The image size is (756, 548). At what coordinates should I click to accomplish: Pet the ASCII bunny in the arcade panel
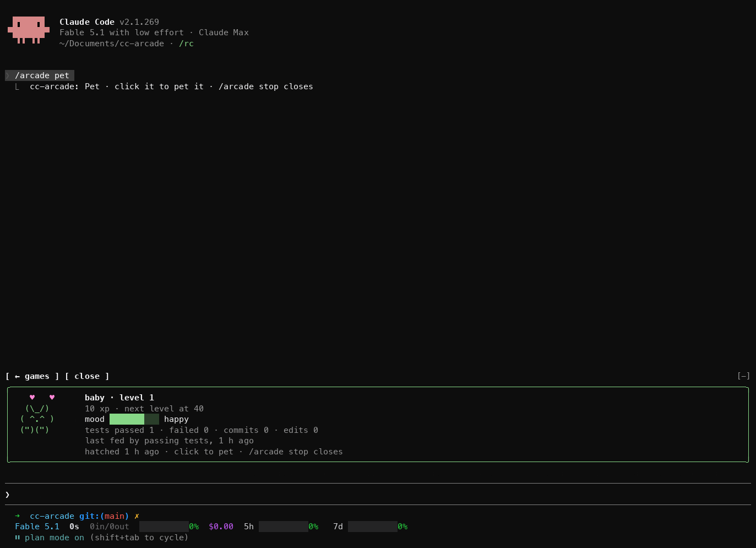37,419
